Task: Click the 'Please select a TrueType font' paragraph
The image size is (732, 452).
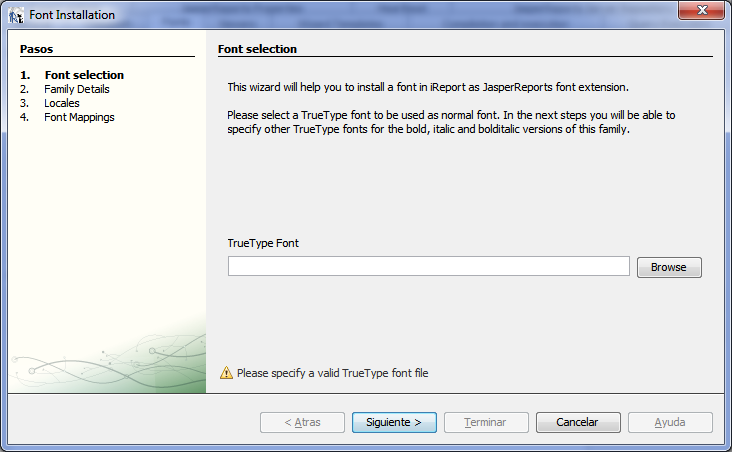Action: pos(451,122)
